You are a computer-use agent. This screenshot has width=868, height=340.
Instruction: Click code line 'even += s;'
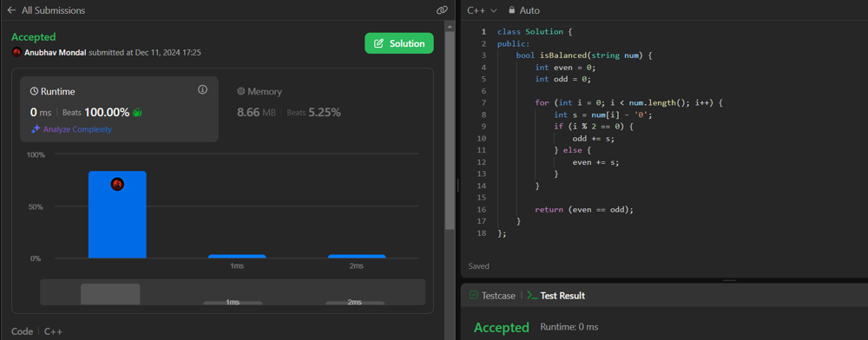click(595, 162)
